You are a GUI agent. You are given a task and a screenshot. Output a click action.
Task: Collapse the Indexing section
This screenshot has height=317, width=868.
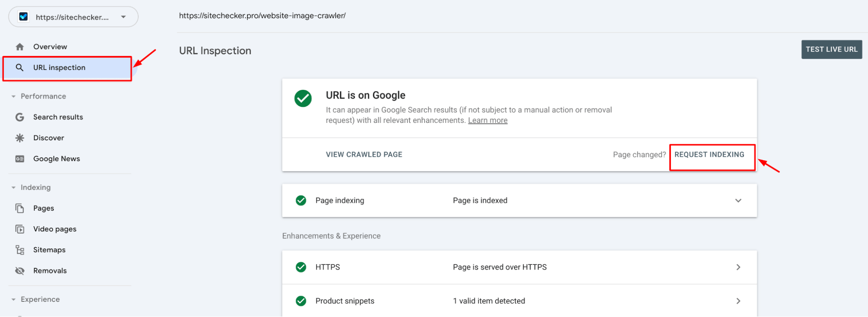pyautogui.click(x=13, y=188)
